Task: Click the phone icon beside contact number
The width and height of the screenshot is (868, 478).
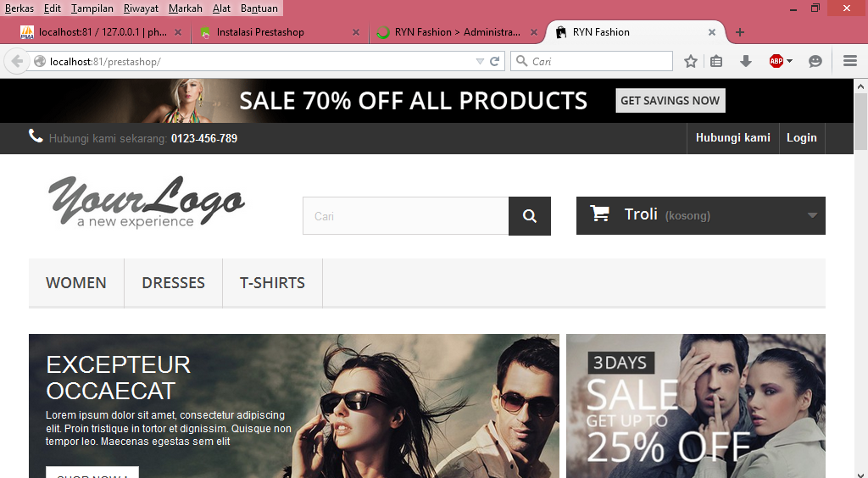Action: tap(36, 136)
